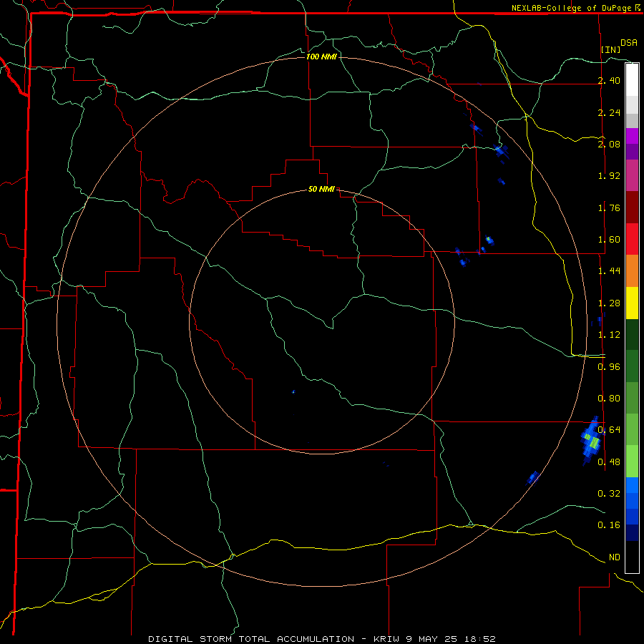Click the orange swatch in the accumulation legend
This screenshot has height=644, width=644.
[x=632, y=270]
